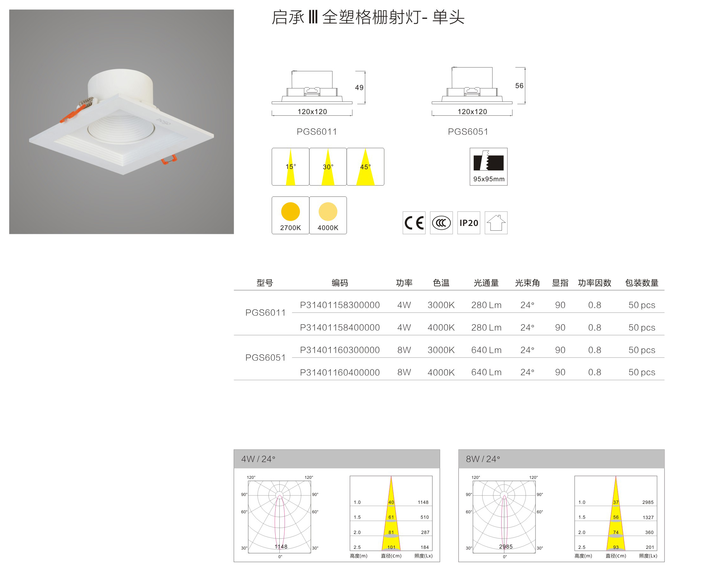The width and height of the screenshot is (728, 585).
Task: Click the indoor-use house icon
Action: (x=496, y=223)
